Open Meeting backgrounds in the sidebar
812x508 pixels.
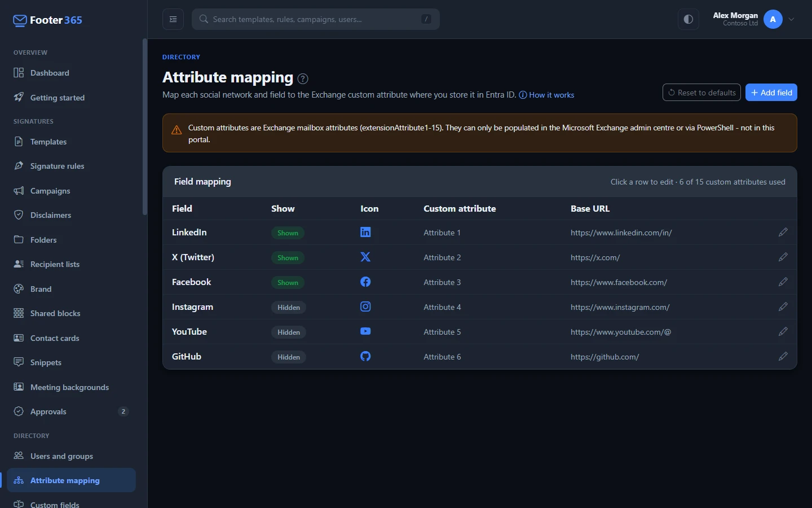click(x=71, y=387)
